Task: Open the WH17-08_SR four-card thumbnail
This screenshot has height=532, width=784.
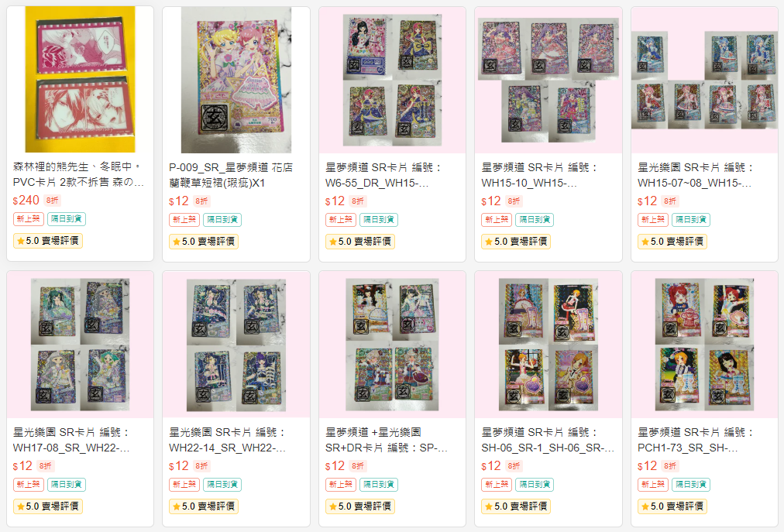Action: tap(80, 345)
